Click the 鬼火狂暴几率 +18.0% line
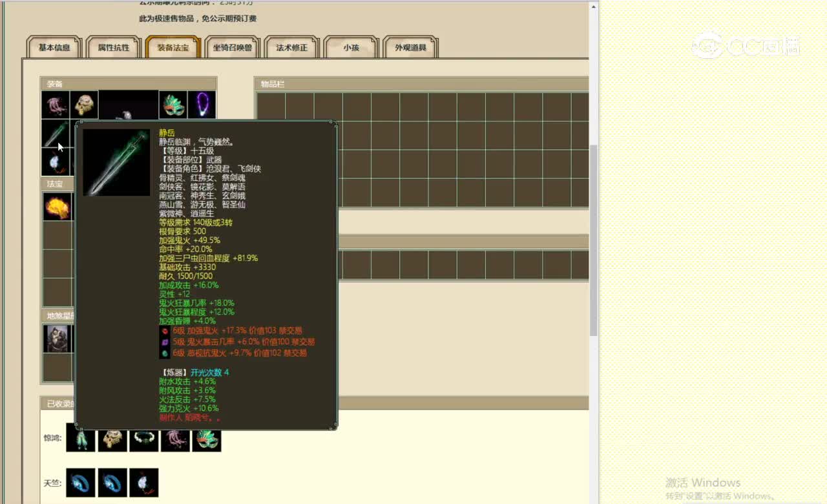 click(x=196, y=303)
